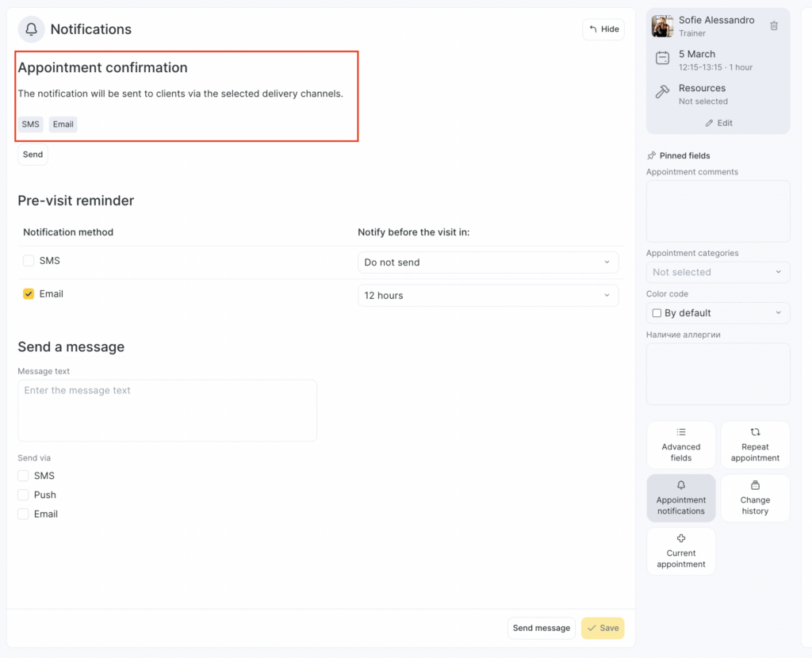
Task: Open Advanced fields panel
Action: (x=680, y=444)
